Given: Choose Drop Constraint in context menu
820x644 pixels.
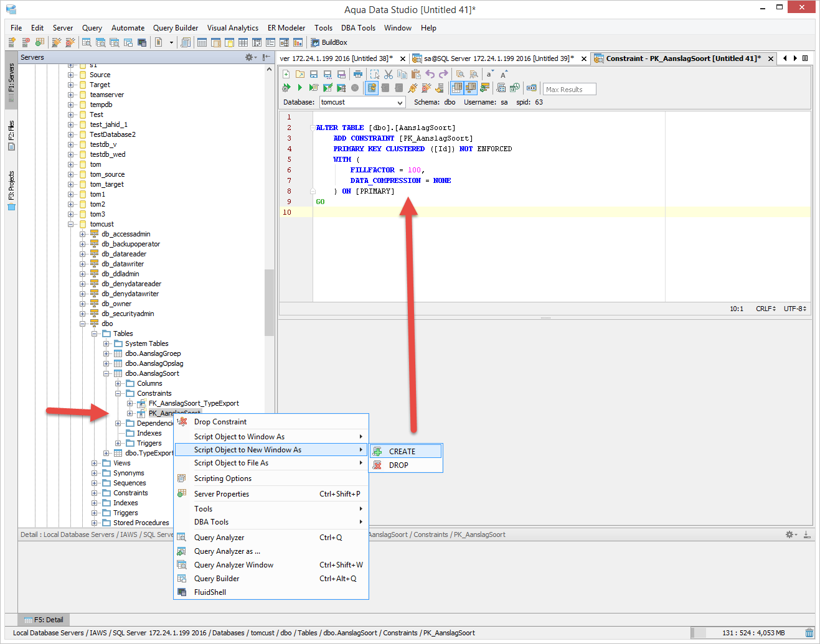Looking at the screenshot, I should [x=220, y=422].
